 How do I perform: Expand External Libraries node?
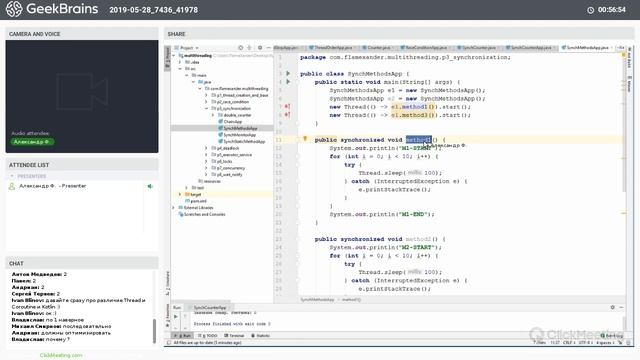click(174, 207)
